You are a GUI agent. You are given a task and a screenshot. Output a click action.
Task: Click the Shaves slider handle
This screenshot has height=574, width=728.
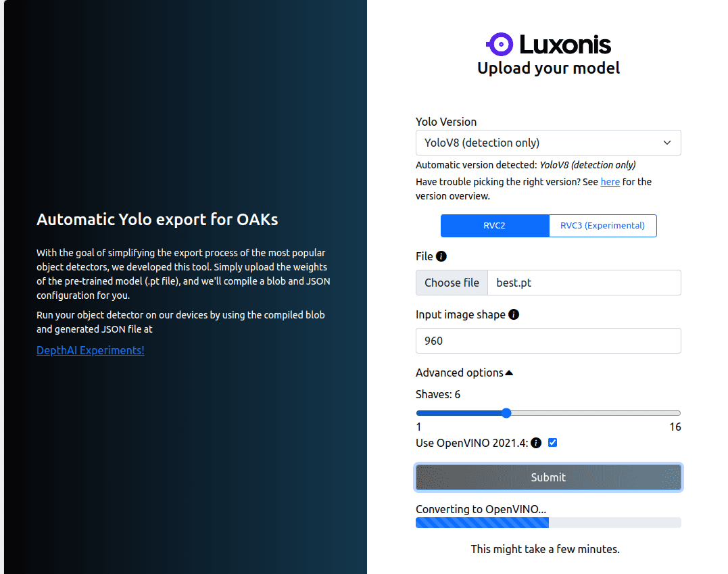click(x=506, y=413)
